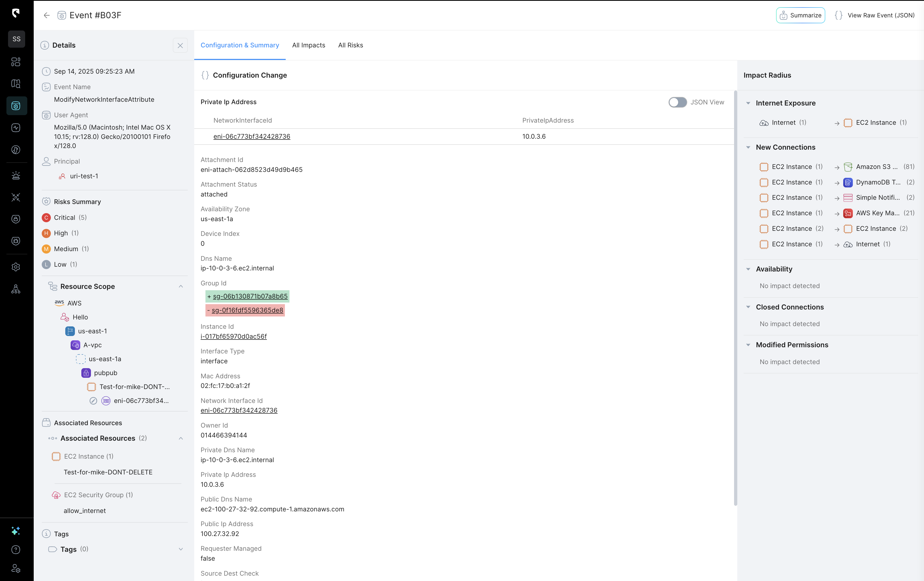Click the back arrow next to Event #B03F
This screenshot has width=924, height=581.
[47, 15]
